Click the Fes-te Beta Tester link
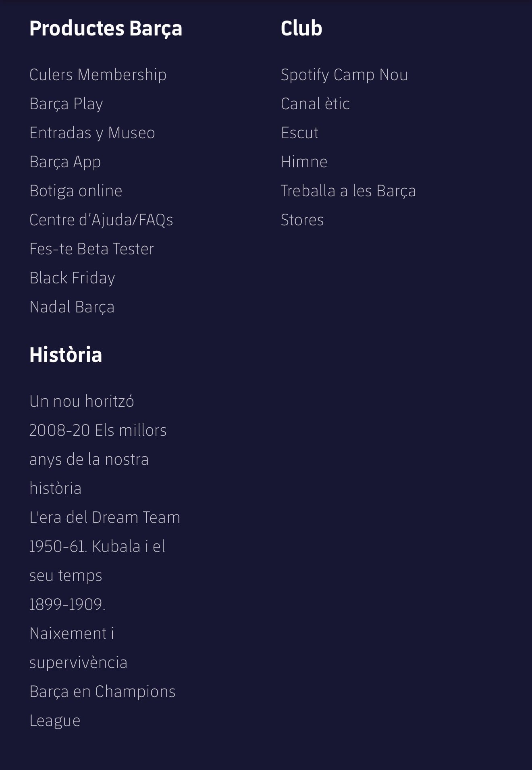This screenshot has height=770, width=532. [x=92, y=249]
